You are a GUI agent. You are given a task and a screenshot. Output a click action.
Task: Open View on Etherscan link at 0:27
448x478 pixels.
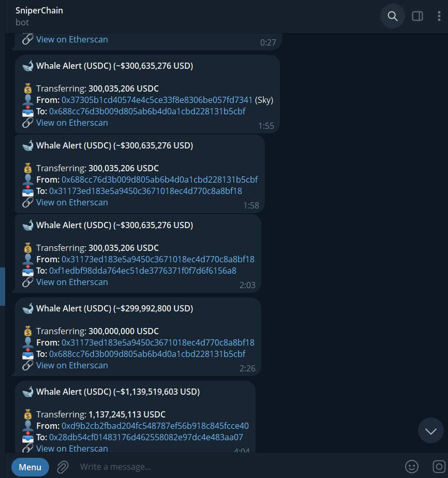(72, 39)
